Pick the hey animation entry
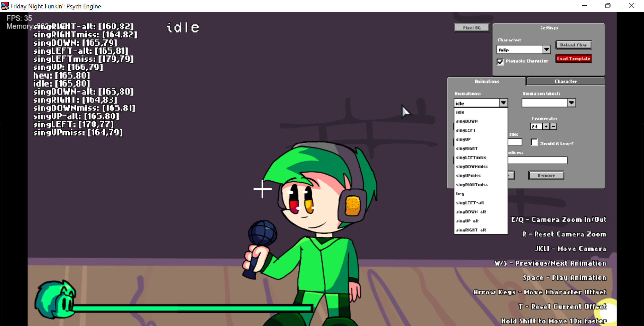The width and height of the screenshot is (644, 326). click(x=481, y=194)
